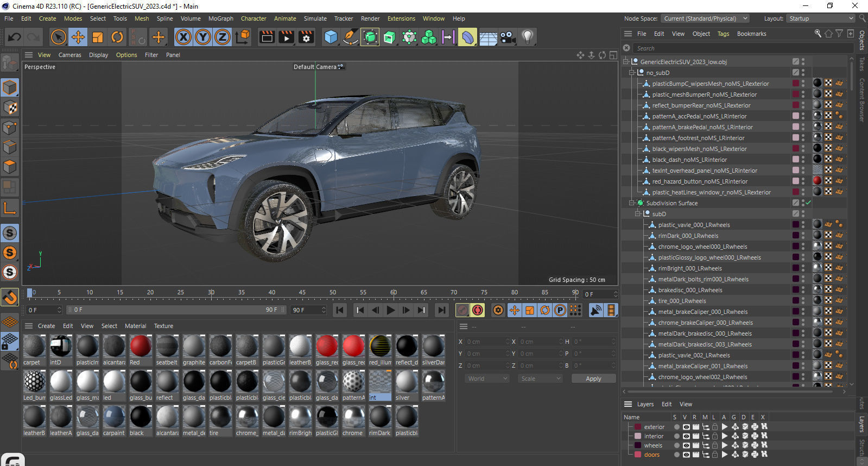Toggle X axis lock
Image resolution: width=868 pixels, height=466 pixels.
click(x=183, y=37)
